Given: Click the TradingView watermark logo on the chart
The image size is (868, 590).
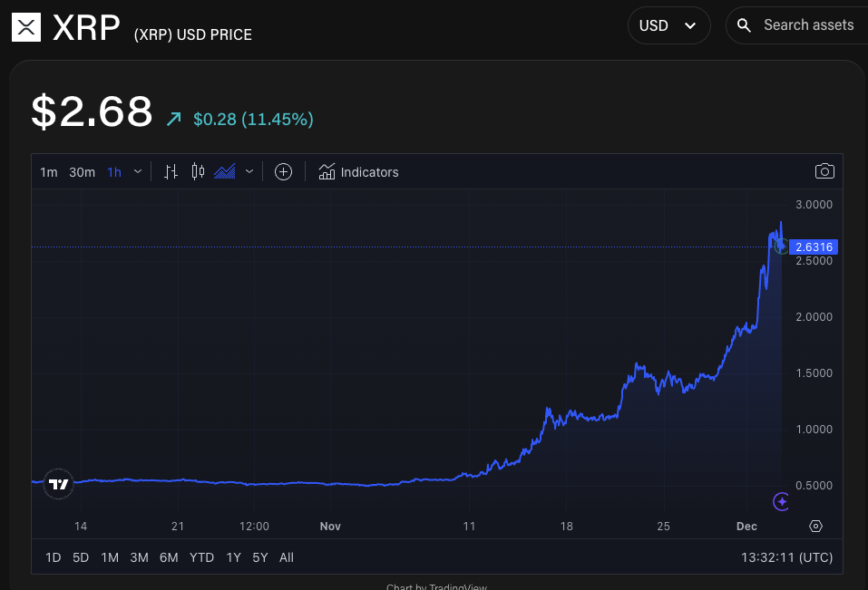Looking at the screenshot, I should point(58,484).
